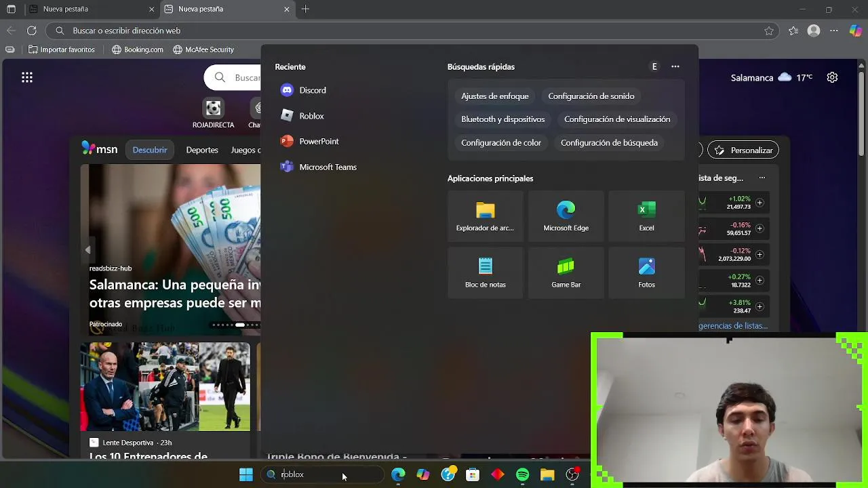The width and height of the screenshot is (868, 488).
Task: Open Booking.com bookmark
Action: (138, 49)
